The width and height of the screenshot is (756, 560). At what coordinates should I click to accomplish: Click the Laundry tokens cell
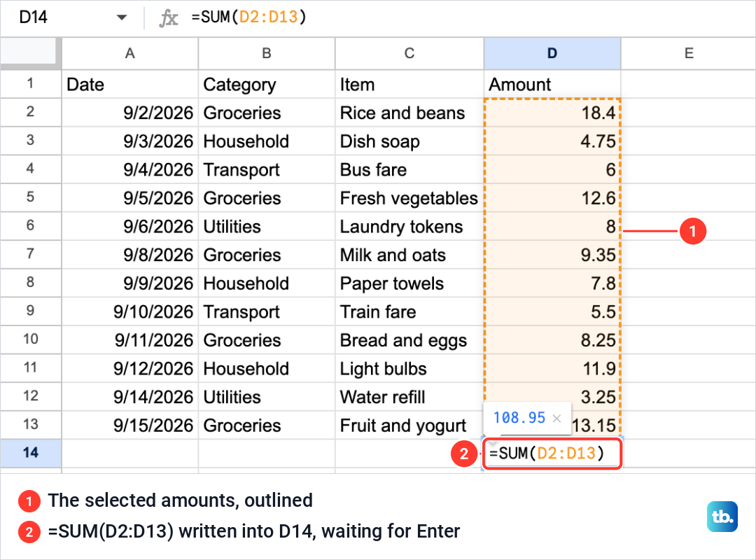(409, 226)
